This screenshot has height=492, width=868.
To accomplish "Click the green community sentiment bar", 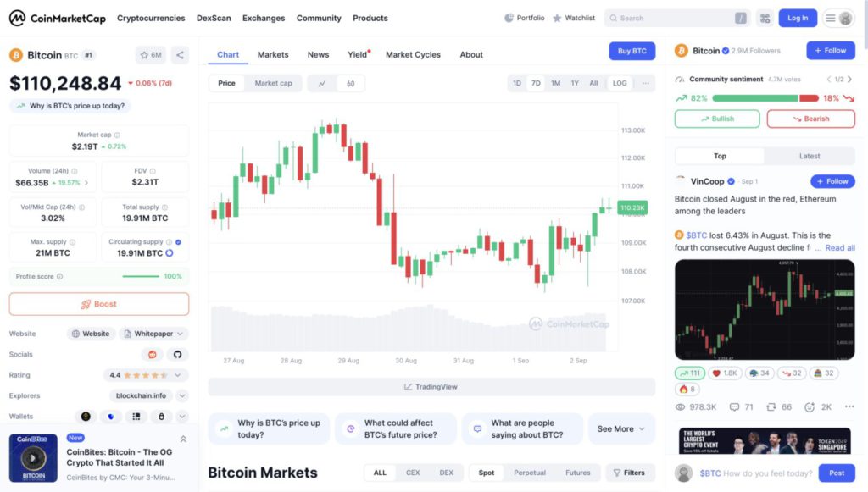I will [754, 98].
